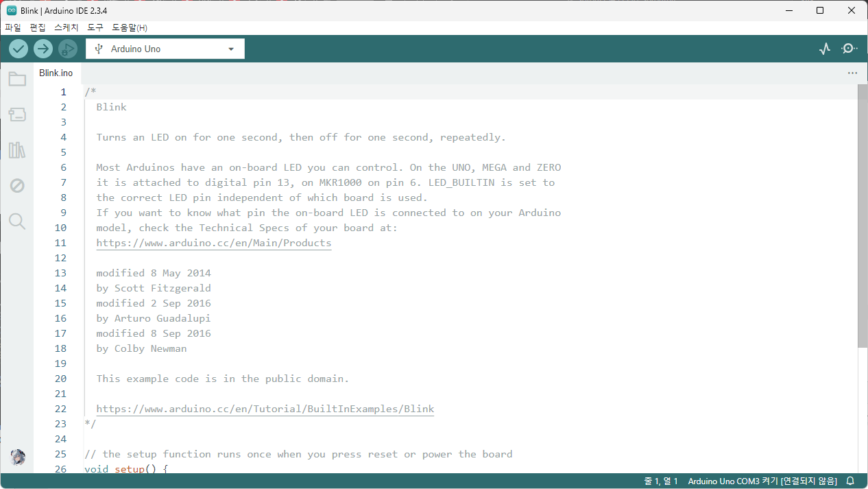Viewport: 868px width, 489px height.
Task: Open the 스케치 menu
Action: (67, 27)
